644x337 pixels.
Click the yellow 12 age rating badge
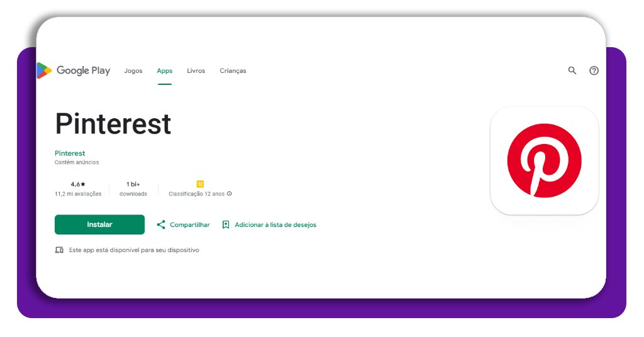[x=200, y=184]
